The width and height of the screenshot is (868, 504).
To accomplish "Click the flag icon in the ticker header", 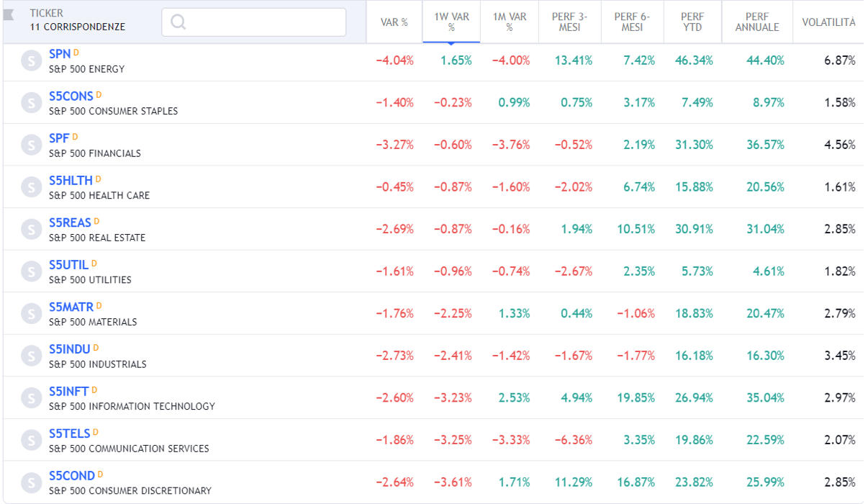I will point(9,16).
